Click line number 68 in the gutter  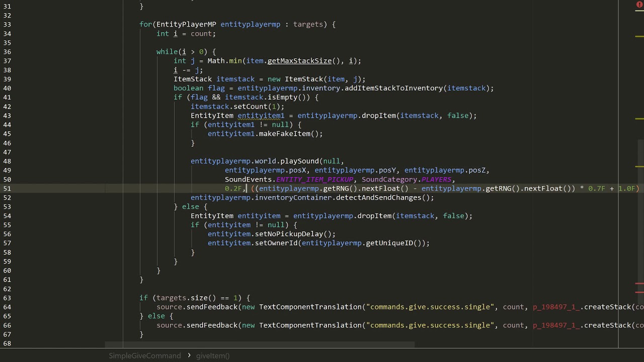[x=7, y=343]
